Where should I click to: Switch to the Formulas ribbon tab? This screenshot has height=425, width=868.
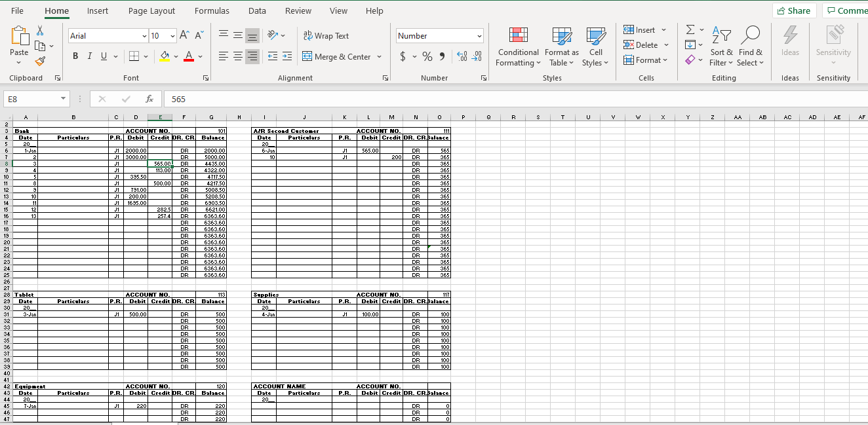click(x=212, y=10)
